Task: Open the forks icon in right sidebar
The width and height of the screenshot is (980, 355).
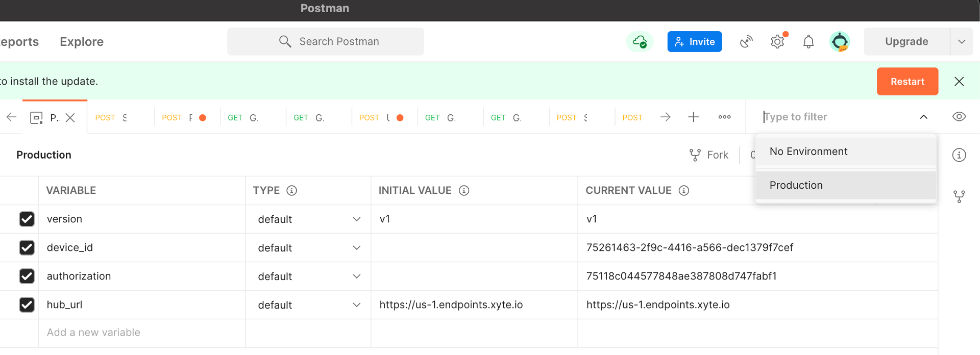Action: [959, 196]
